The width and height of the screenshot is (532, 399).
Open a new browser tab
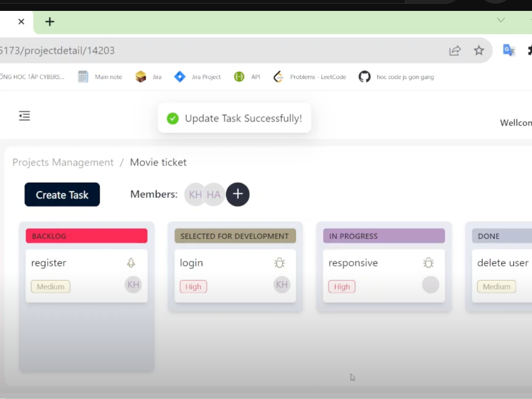tap(49, 21)
